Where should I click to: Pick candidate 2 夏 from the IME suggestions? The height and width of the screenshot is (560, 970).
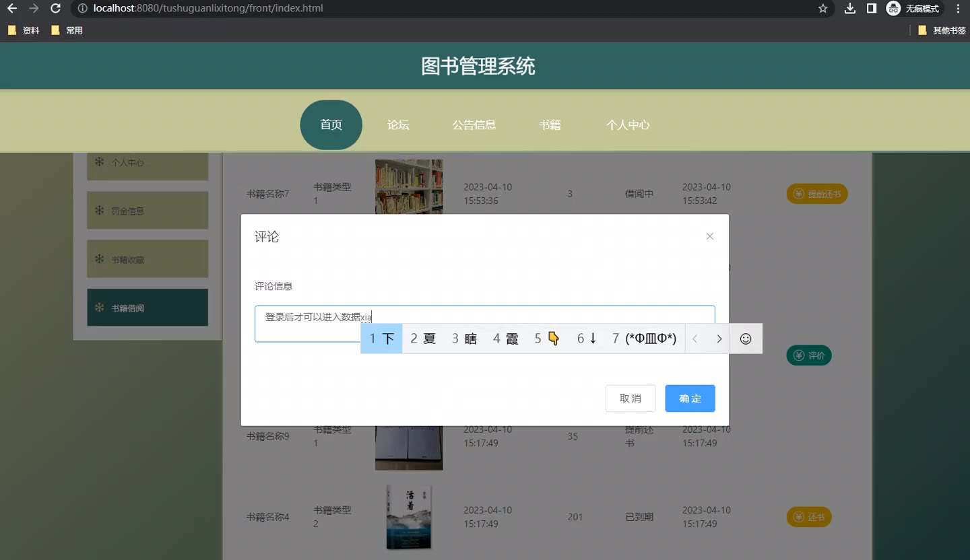(423, 339)
